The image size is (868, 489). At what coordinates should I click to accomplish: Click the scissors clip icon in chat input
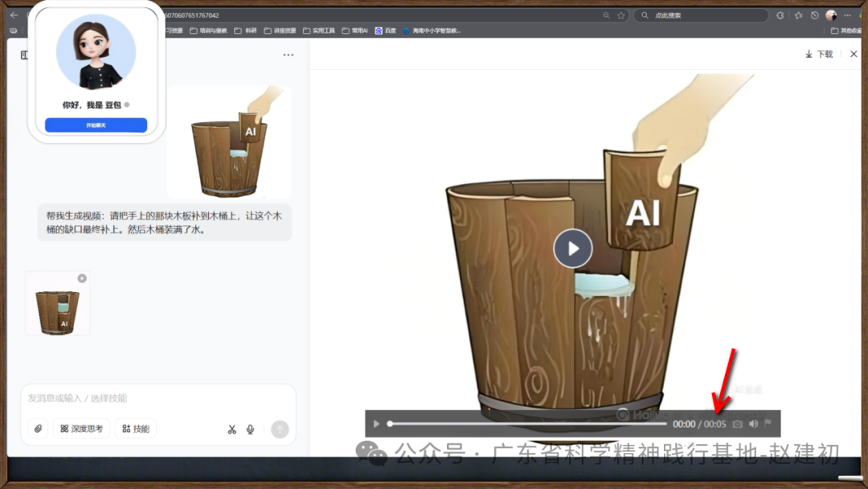pos(231,429)
